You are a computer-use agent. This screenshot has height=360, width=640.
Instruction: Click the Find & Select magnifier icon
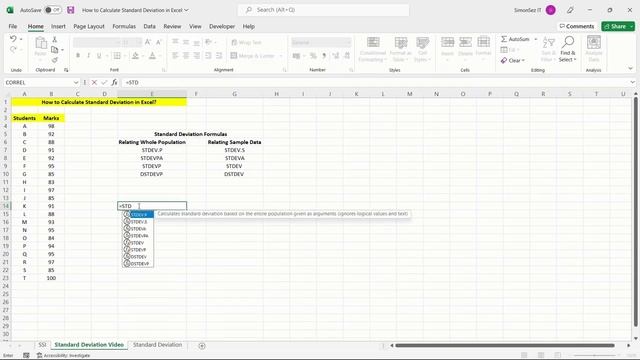coord(568,42)
